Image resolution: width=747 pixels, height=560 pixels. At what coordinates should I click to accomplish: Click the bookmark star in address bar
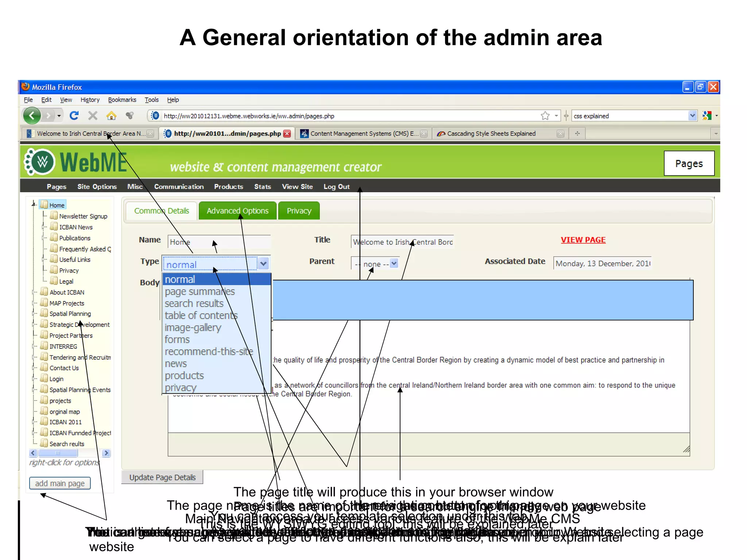(x=545, y=116)
